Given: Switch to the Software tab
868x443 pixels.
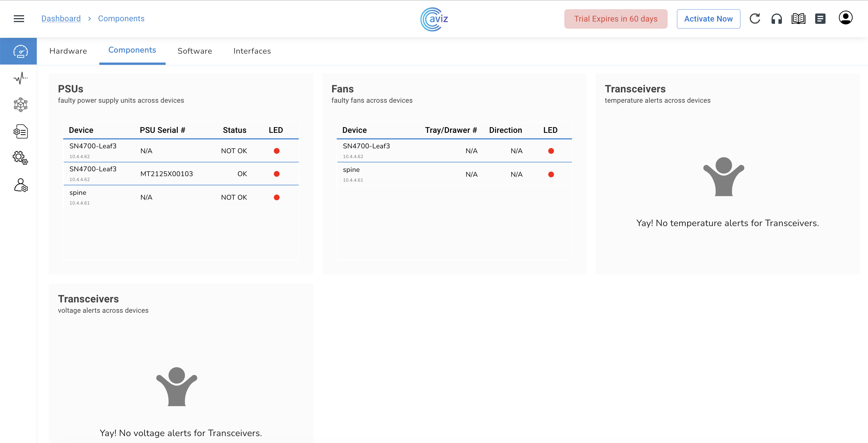Looking at the screenshot, I should pyautogui.click(x=195, y=51).
